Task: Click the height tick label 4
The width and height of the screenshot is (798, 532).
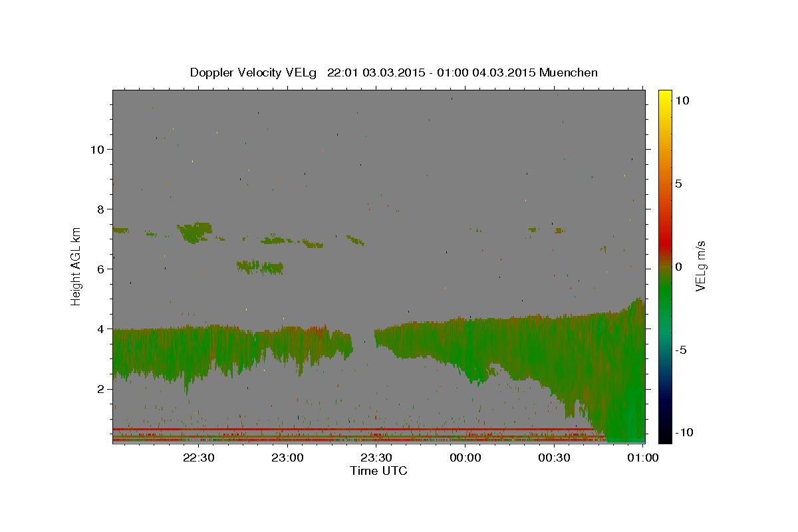Action: [102, 329]
